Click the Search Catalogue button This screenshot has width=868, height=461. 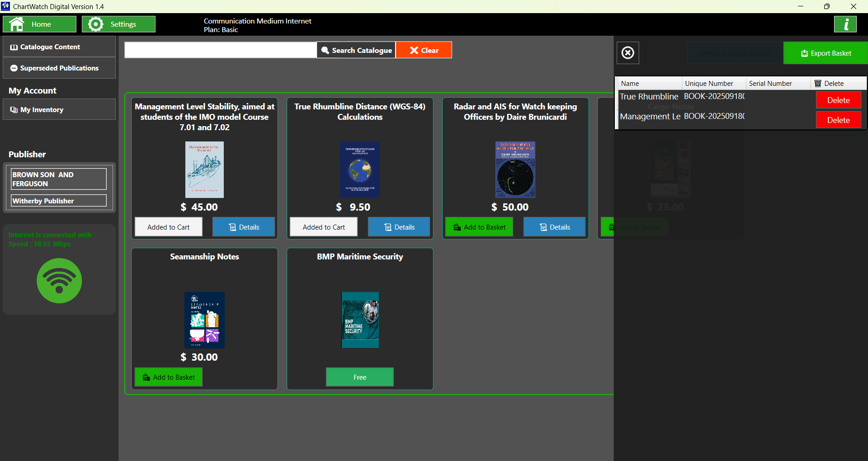pos(356,50)
